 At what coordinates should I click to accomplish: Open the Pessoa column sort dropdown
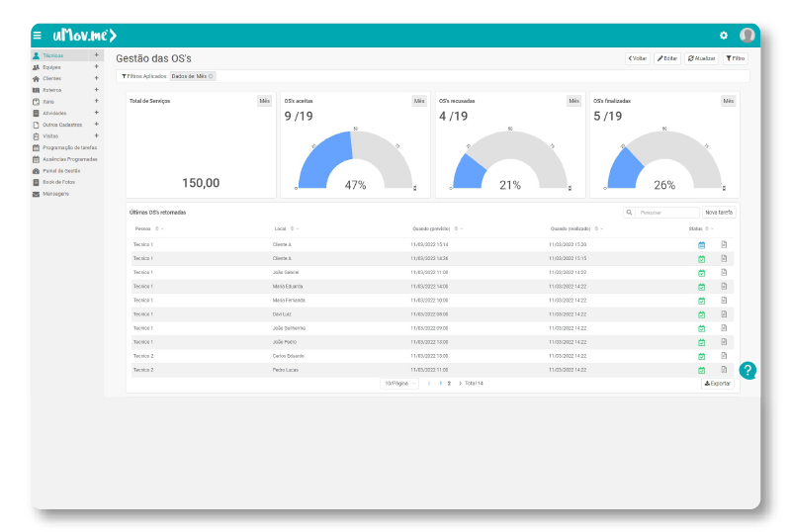click(x=160, y=228)
